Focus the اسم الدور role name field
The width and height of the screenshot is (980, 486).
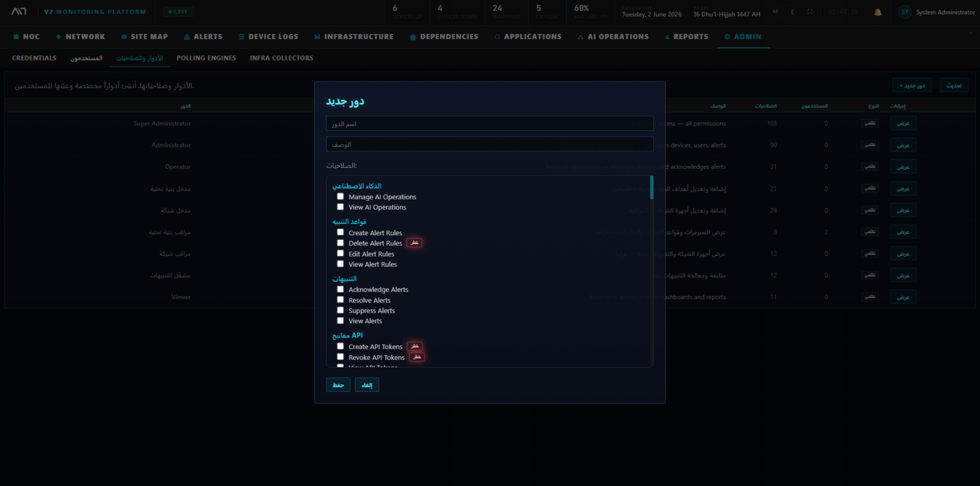click(x=490, y=124)
